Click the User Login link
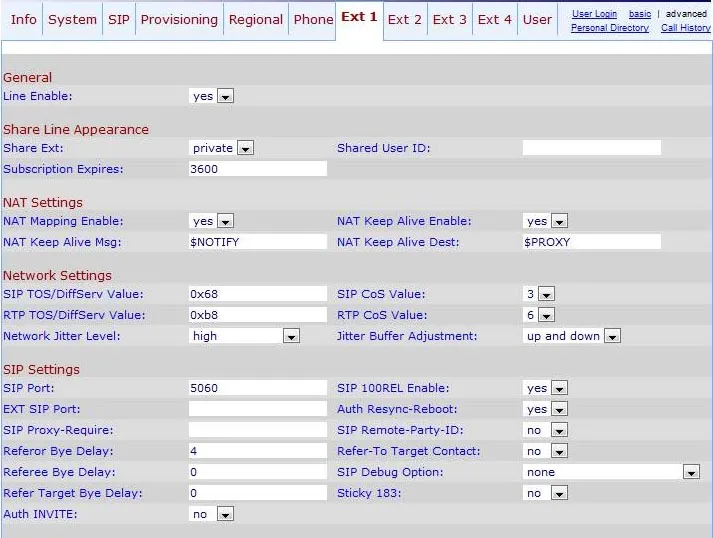Viewport: 713px width, 538px height. click(x=594, y=14)
